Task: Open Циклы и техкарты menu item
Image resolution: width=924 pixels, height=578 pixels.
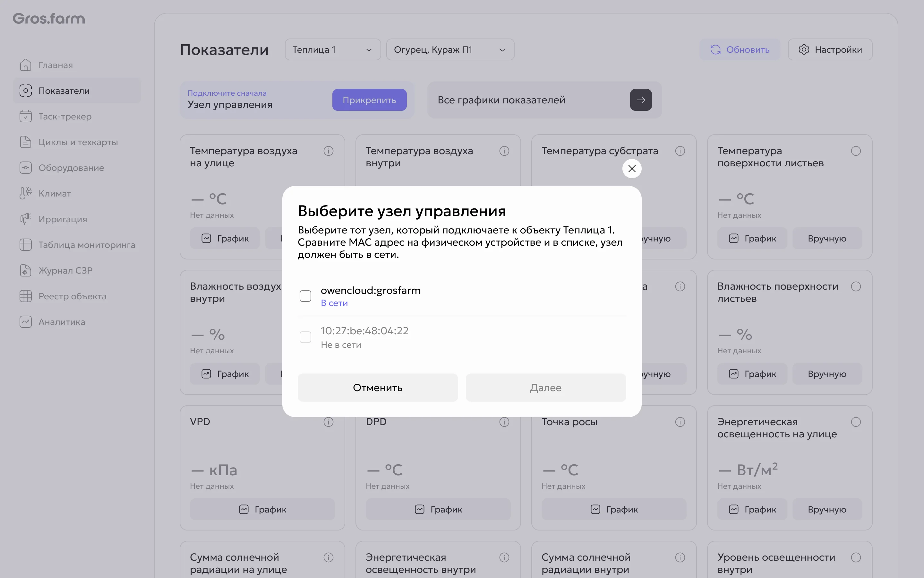Action: pyautogui.click(x=77, y=142)
